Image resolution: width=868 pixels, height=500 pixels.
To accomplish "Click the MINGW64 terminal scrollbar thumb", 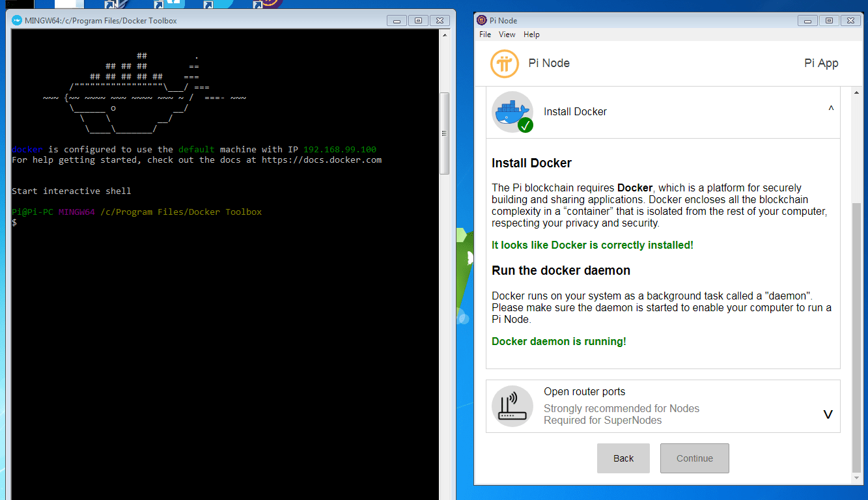I will point(445,133).
